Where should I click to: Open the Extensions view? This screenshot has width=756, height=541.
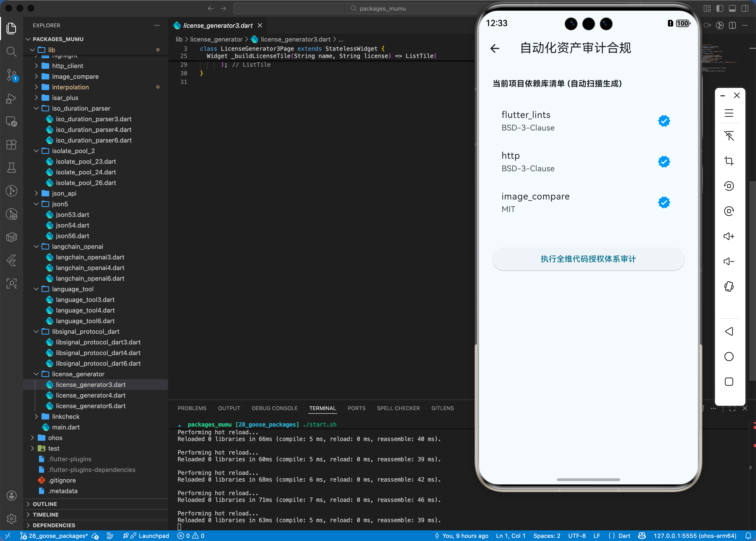pos(11,145)
